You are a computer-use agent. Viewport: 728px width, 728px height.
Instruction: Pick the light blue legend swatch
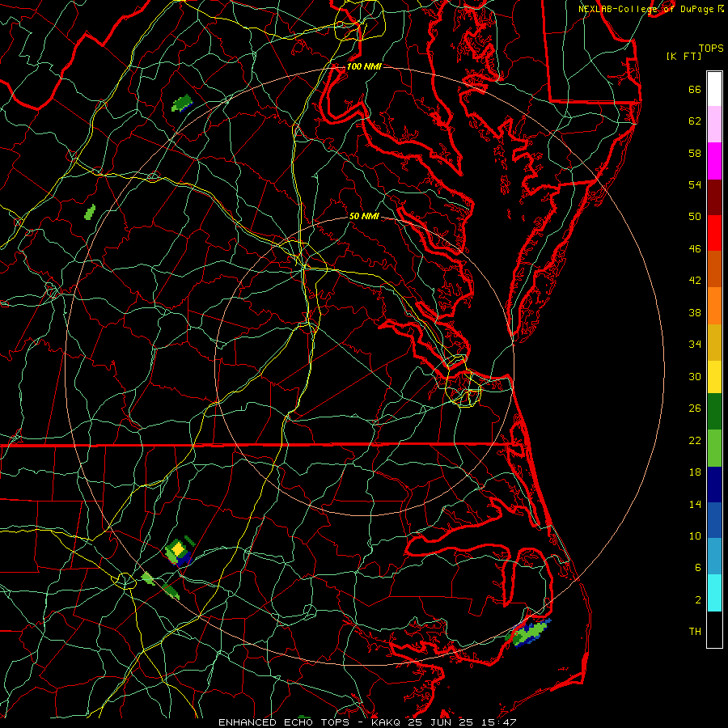click(x=714, y=557)
